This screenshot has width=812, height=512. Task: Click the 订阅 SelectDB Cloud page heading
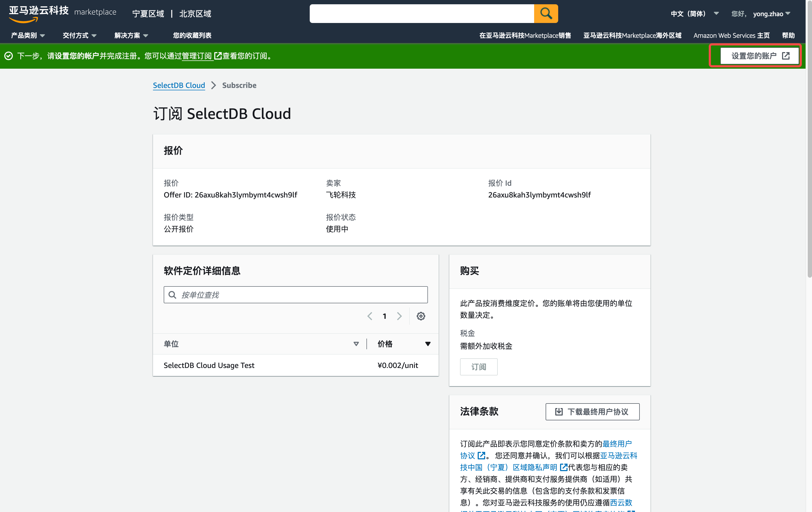click(222, 114)
